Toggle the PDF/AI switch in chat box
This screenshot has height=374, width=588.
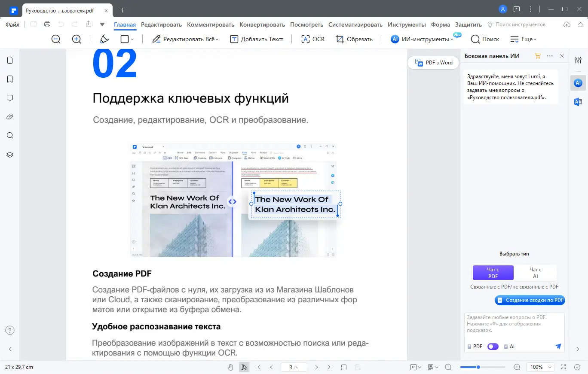[x=493, y=346]
